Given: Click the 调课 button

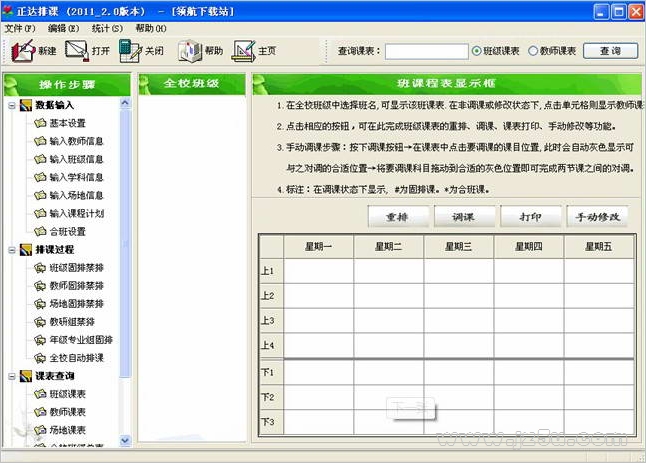Looking at the screenshot, I should [x=464, y=217].
